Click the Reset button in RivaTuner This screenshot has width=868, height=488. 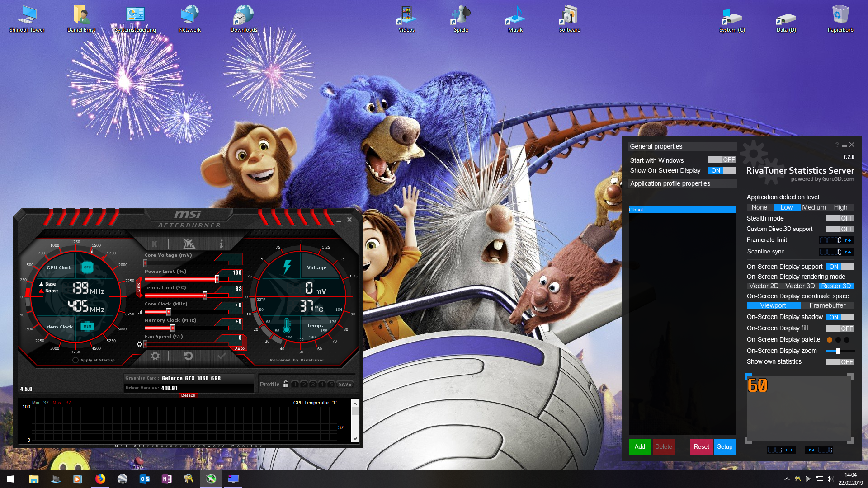(x=700, y=447)
